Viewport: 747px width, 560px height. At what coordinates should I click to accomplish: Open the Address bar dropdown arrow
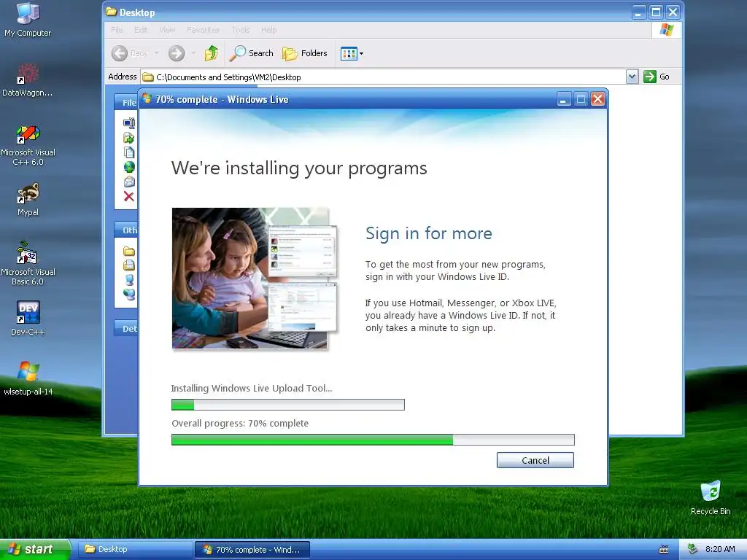[632, 77]
